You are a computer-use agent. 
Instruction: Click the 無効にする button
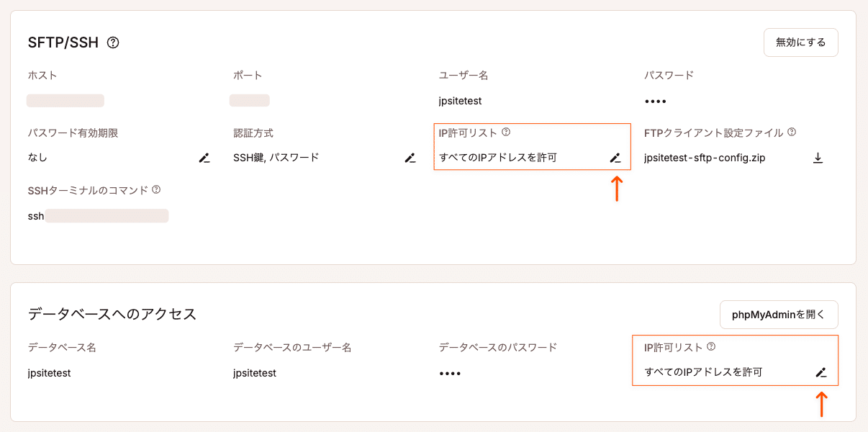point(800,42)
